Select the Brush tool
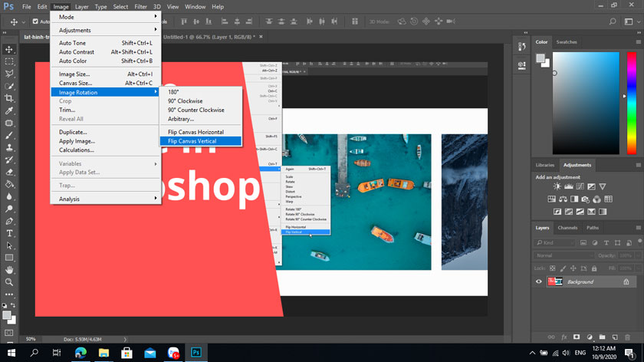Viewport: 644px width, 362px height. (9, 135)
